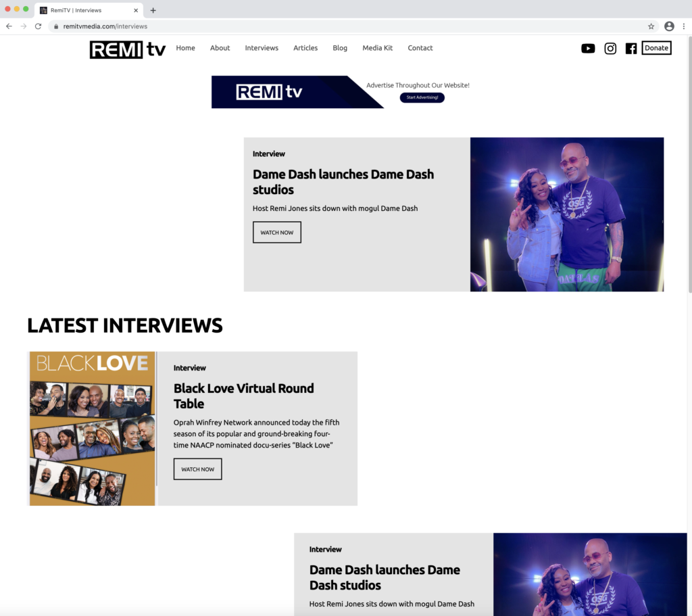Click 'Host Remi Jones sits down' text in featured card
The height and width of the screenshot is (616, 692).
click(335, 208)
